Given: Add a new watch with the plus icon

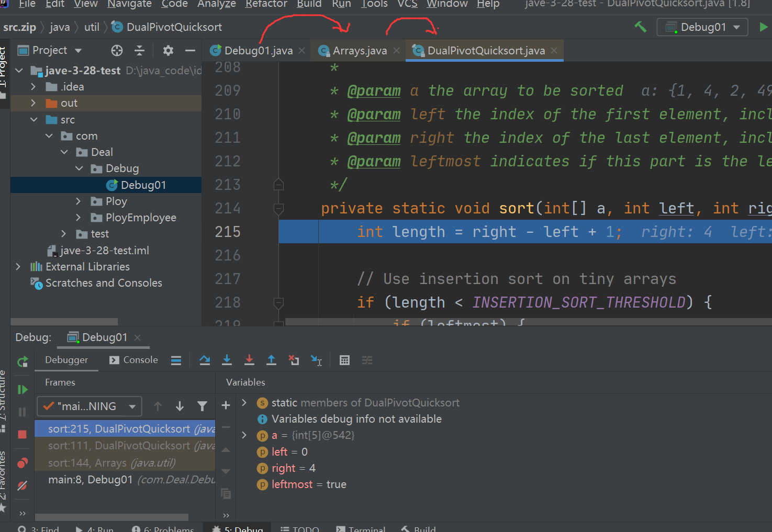Looking at the screenshot, I should coord(226,405).
